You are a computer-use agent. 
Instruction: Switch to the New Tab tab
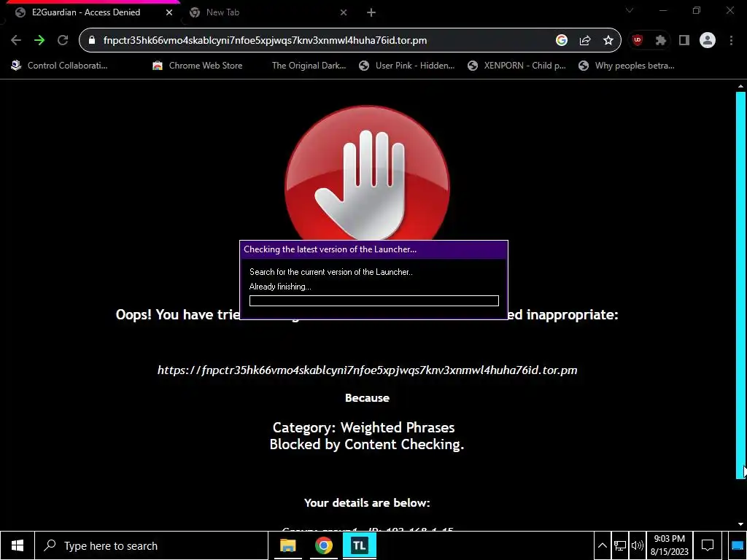[x=267, y=12]
